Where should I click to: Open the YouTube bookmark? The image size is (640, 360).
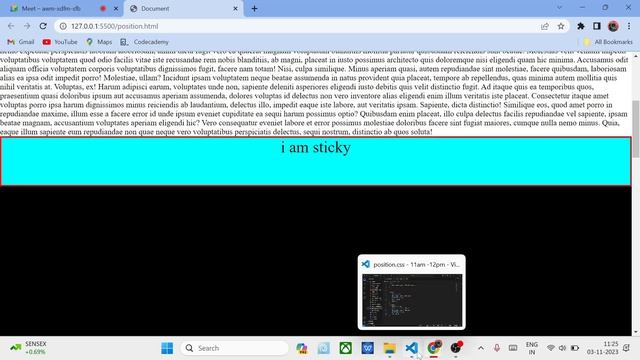coord(60,42)
